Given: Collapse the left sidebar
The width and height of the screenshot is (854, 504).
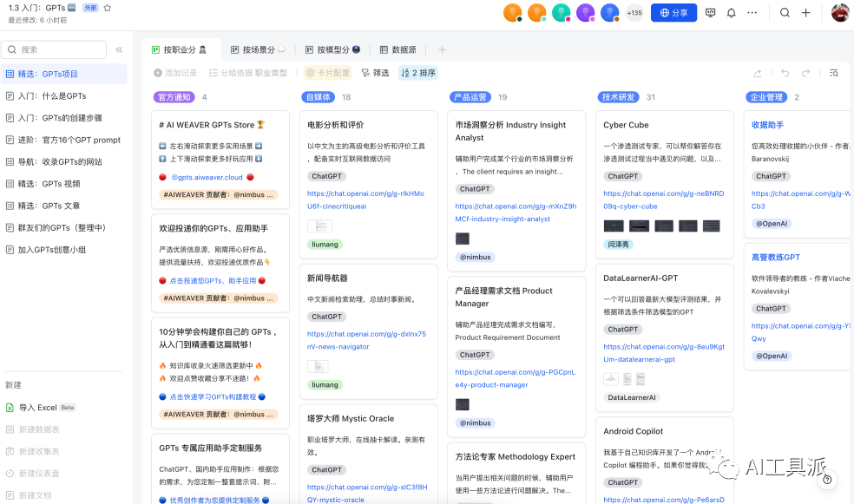Looking at the screenshot, I should click(x=119, y=49).
